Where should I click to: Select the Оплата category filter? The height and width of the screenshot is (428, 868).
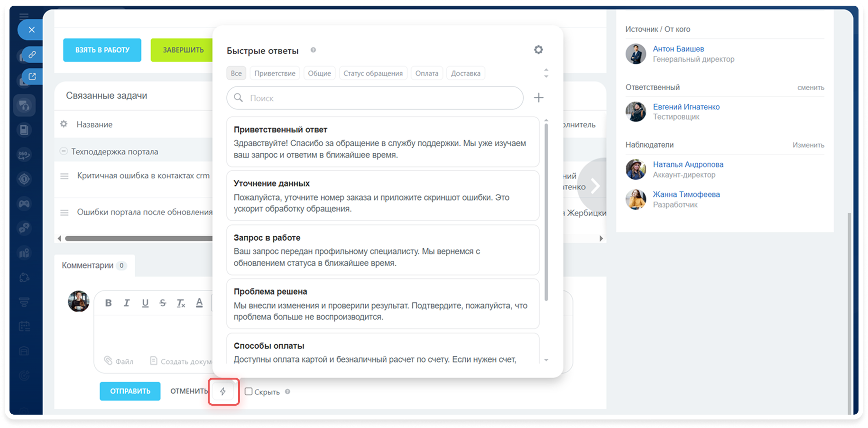427,73
